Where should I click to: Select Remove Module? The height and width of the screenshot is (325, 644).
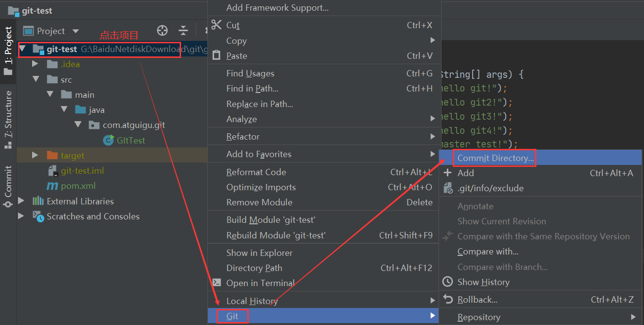click(x=324, y=202)
